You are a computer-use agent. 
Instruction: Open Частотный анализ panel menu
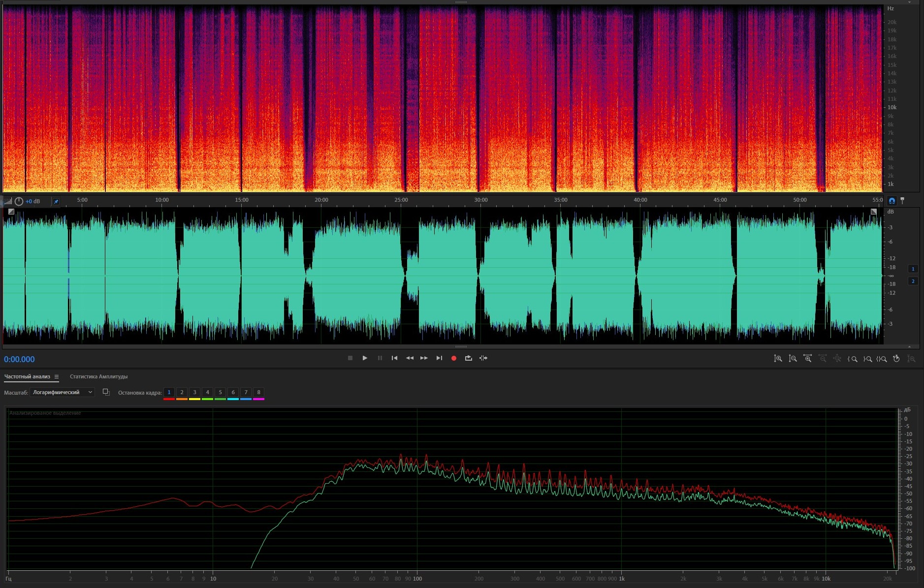57,377
